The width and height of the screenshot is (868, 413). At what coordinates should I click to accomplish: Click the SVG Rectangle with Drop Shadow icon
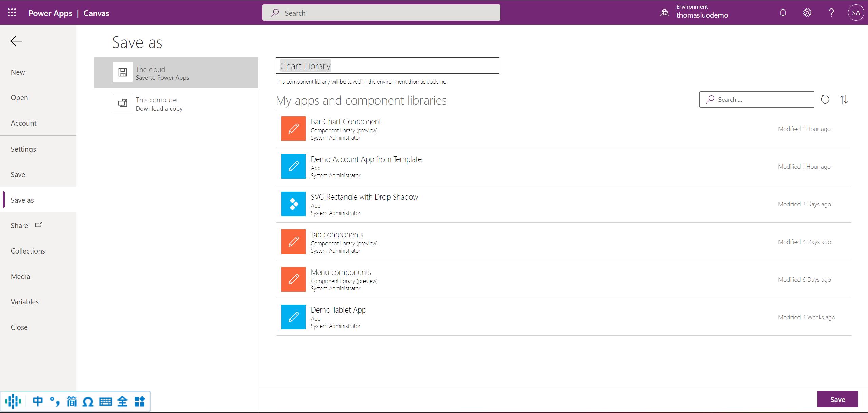pyautogui.click(x=293, y=204)
